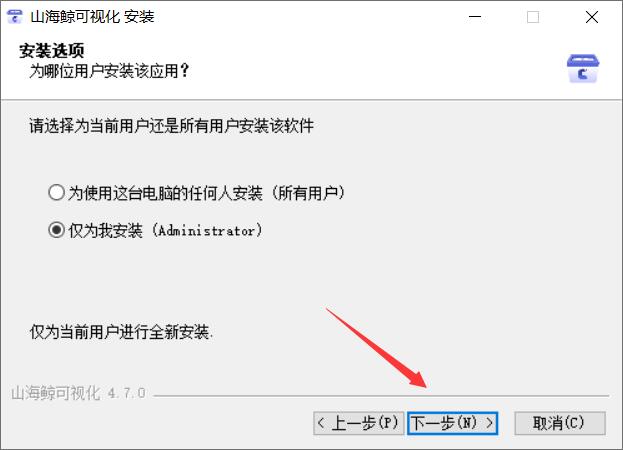
Task: Click the 为哪位用户安装该应用 subtitle
Action: [x=109, y=71]
